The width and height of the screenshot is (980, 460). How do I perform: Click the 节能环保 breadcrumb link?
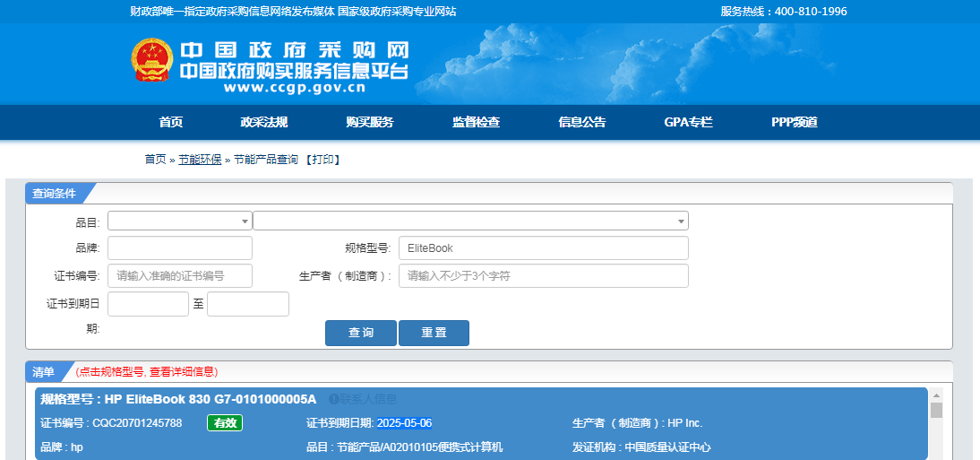pyautogui.click(x=200, y=160)
